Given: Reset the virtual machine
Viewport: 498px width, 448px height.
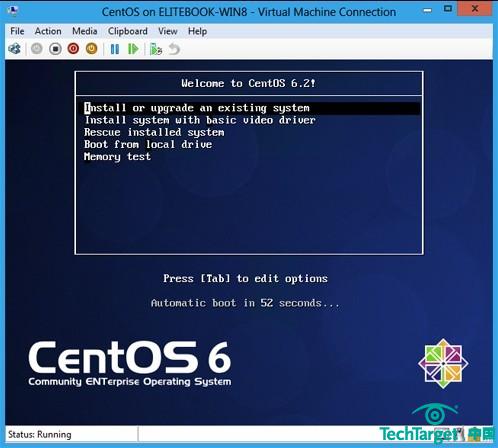Looking at the screenshot, I should [133, 49].
